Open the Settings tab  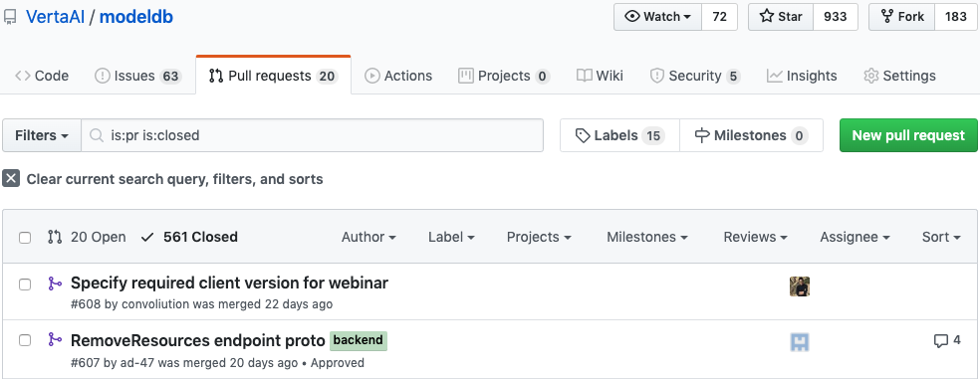tap(899, 77)
